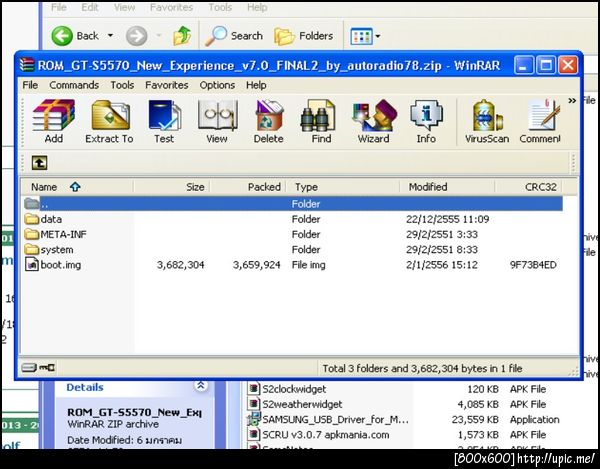The image size is (600, 469).
Task: Show archive Info
Action: (426, 121)
